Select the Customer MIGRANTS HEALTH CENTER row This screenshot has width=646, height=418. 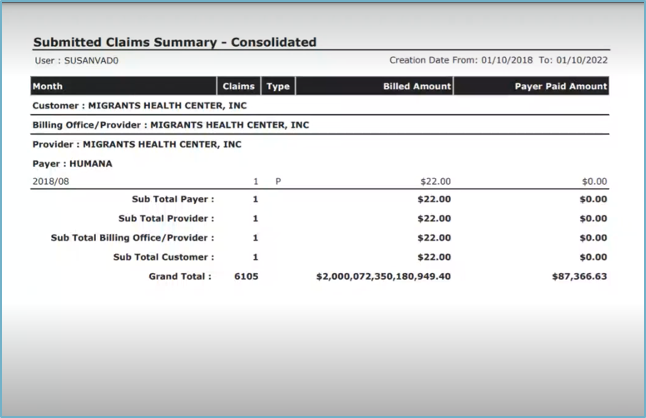click(140, 105)
